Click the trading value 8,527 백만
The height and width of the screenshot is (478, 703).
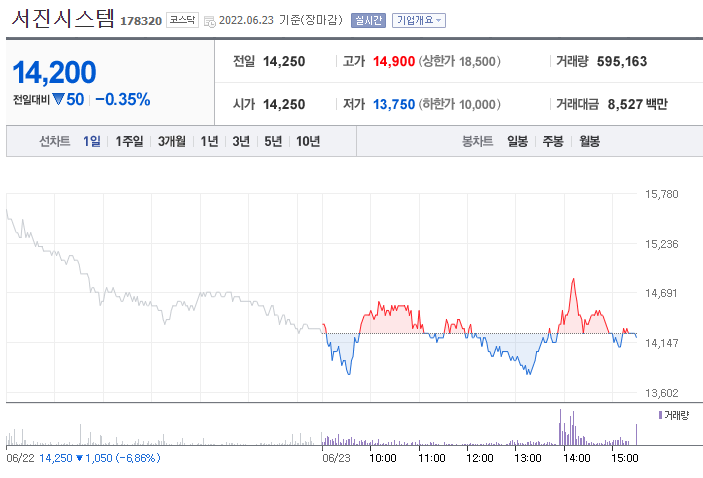coord(638,104)
